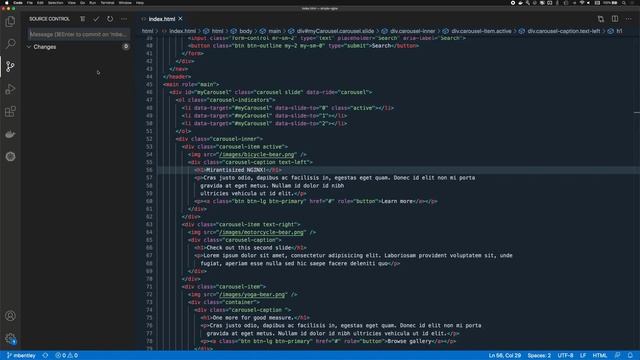Screen dimensions: 640x360
Task: Open the Edit menu
Action: pyautogui.click(x=40, y=2)
